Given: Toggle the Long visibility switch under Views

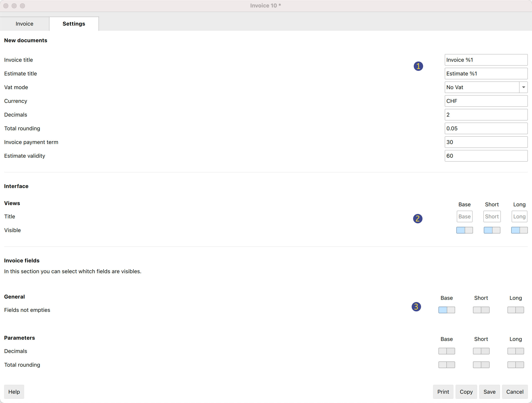Looking at the screenshot, I should (x=519, y=230).
